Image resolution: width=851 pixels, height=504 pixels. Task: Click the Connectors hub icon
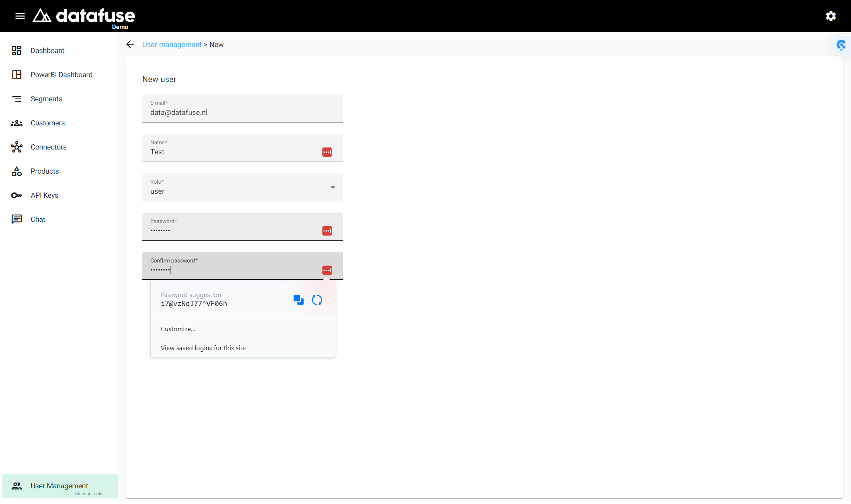pyautogui.click(x=16, y=147)
